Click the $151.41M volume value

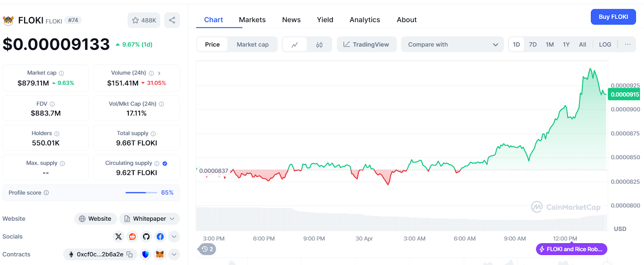123,83
